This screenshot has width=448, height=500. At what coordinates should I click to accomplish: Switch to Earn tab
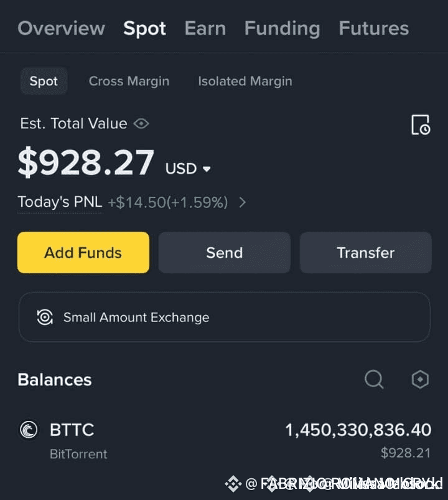[x=205, y=28]
